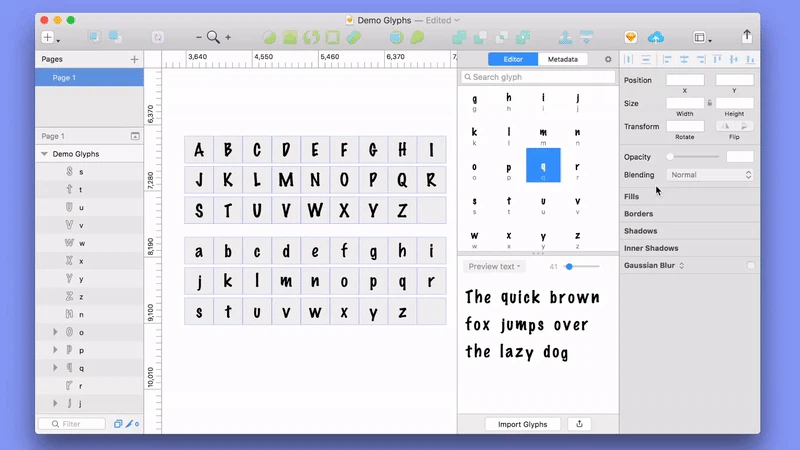Click the export icon beside Import Glyphs

(x=579, y=424)
